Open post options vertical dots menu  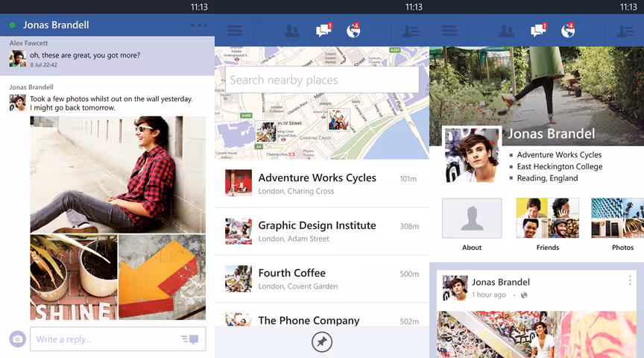pyautogui.click(x=630, y=280)
